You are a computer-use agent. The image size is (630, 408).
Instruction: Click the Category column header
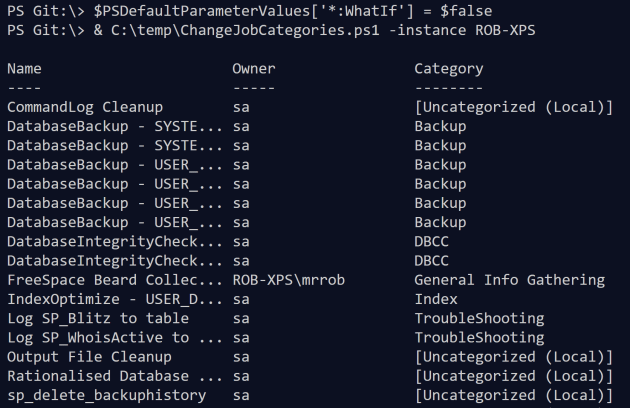448,70
